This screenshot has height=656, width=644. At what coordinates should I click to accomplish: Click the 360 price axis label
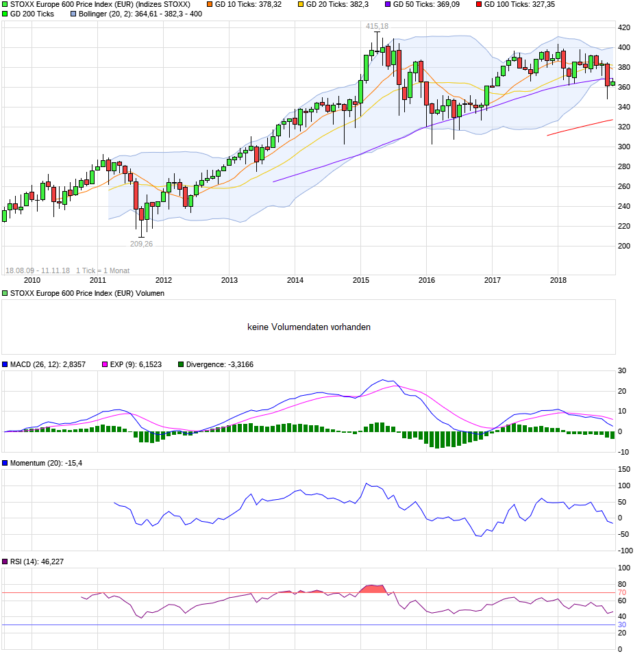point(624,88)
